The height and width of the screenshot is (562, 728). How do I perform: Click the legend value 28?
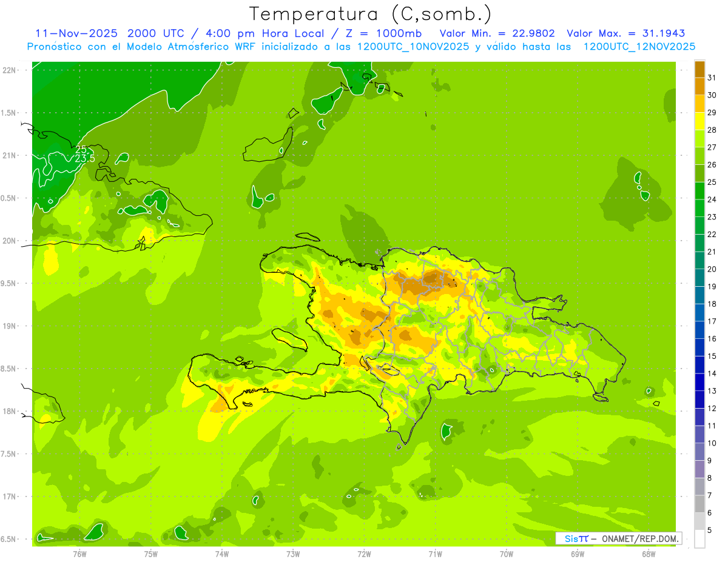(x=712, y=130)
